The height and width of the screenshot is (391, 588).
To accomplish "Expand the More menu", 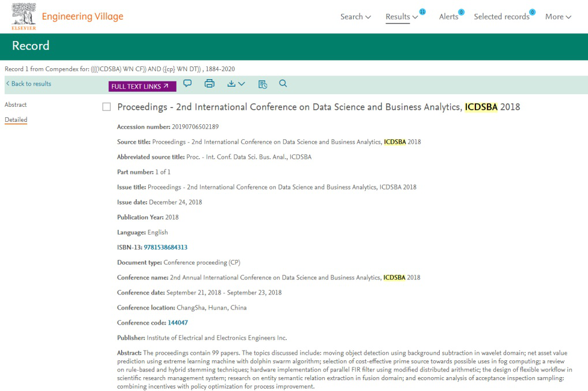I will [558, 17].
